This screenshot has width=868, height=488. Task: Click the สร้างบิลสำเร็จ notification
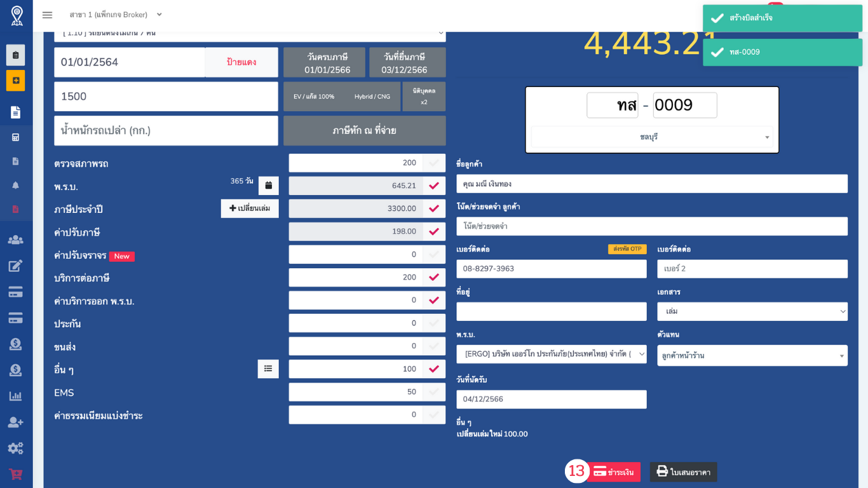[782, 18]
